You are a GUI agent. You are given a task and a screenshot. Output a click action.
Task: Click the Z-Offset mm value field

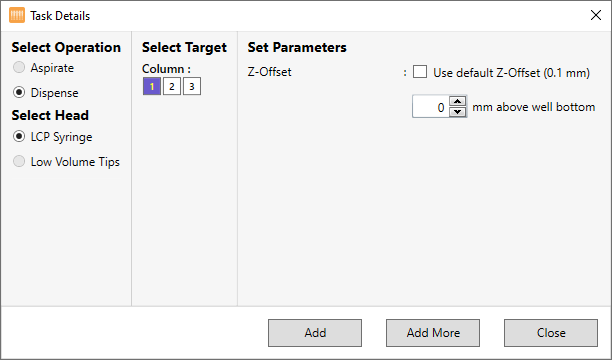tap(431, 107)
